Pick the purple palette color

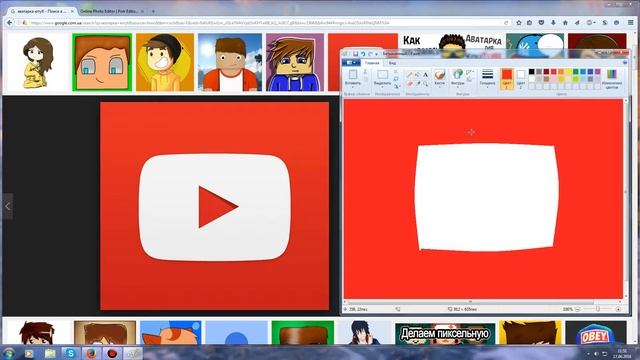pos(598,72)
